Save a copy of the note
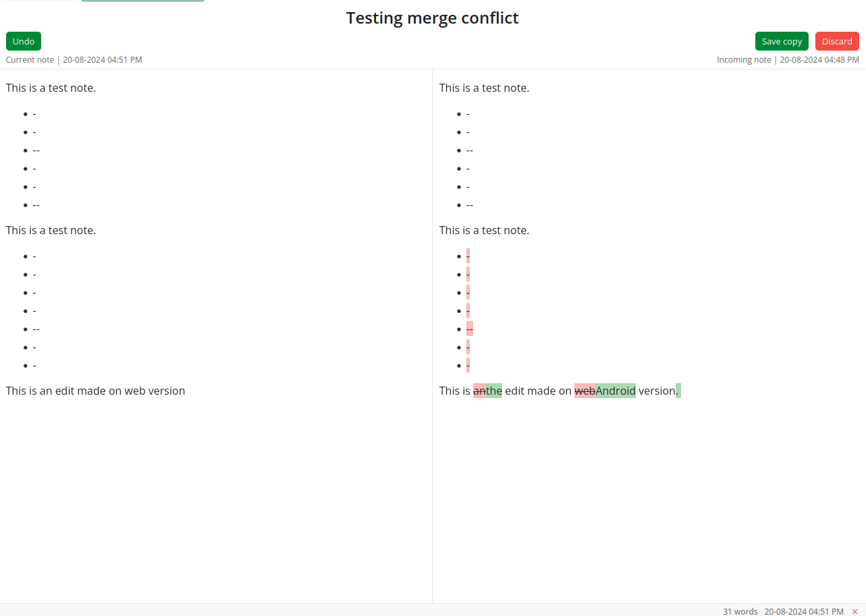Image resolution: width=866 pixels, height=616 pixels. (x=782, y=41)
